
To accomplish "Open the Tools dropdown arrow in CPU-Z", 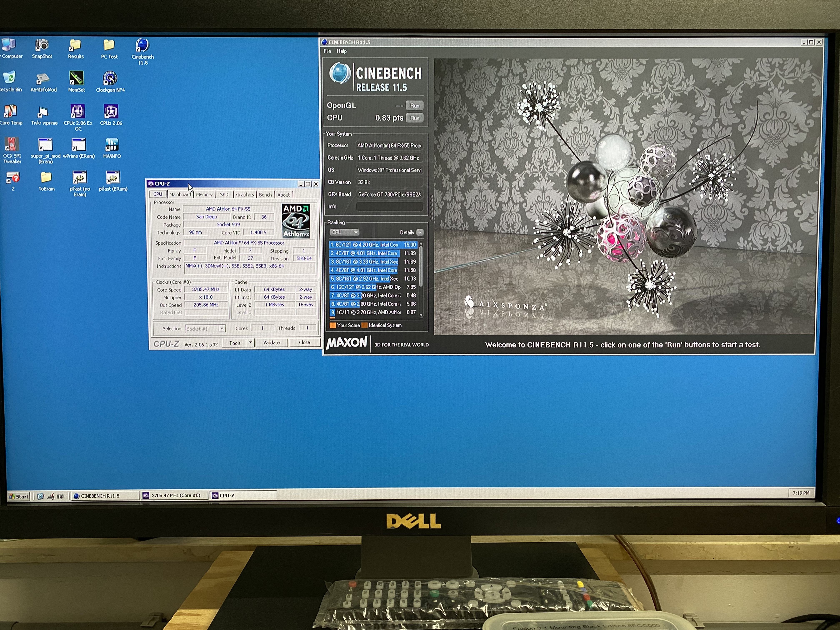I will (x=250, y=342).
